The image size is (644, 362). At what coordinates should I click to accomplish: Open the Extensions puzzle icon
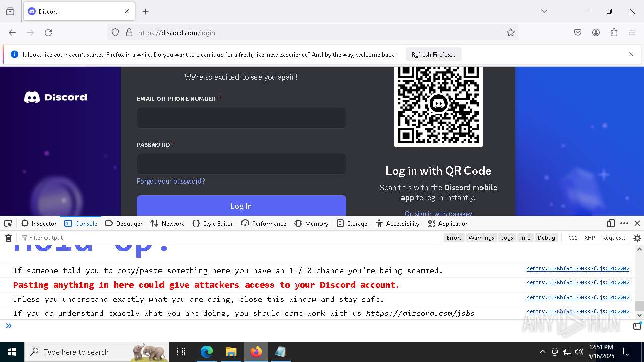tap(614, 32)
